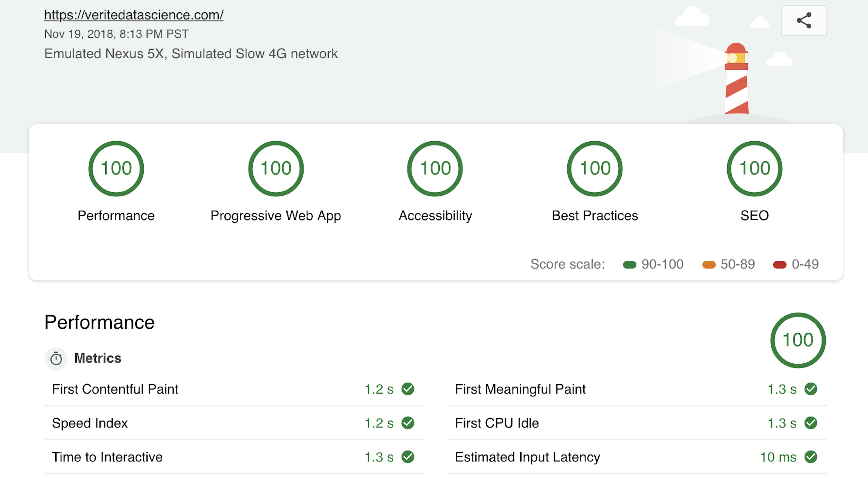The image size is (868, 482).
Task: Expand the First Meaningful Paint metric row
Action: click(520, 389)
